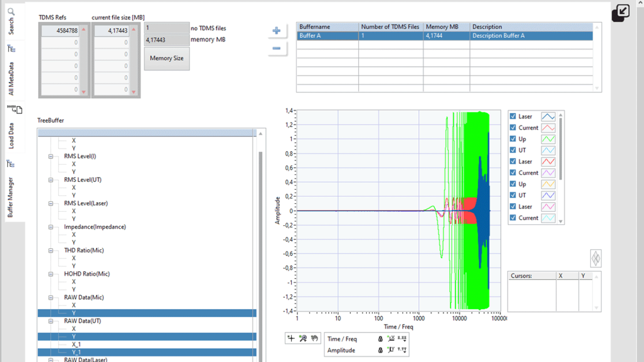Uncheck the green Up plot checkbox
This screenshot has height=362, width=644.
coord(513,139)
